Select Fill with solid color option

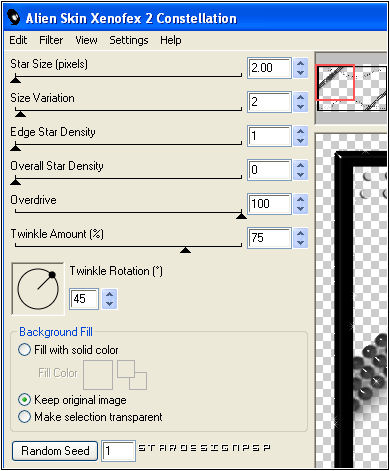click(24, 350)
